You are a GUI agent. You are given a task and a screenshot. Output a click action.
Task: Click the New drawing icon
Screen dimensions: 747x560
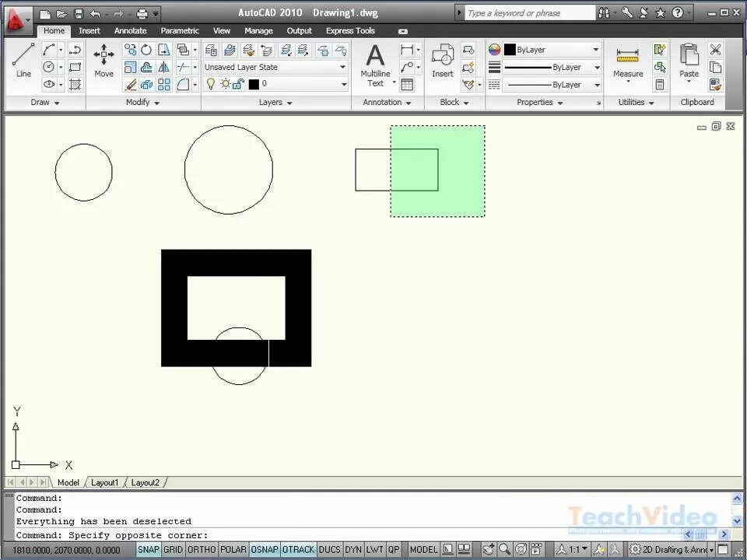coord(45,13)
